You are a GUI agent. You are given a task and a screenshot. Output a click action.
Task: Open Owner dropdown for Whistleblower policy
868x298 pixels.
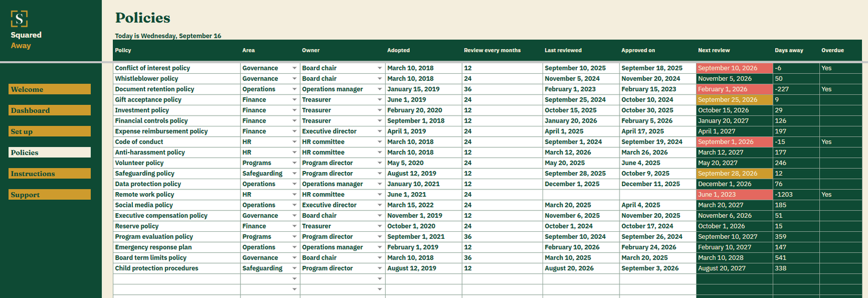(380, 79)
